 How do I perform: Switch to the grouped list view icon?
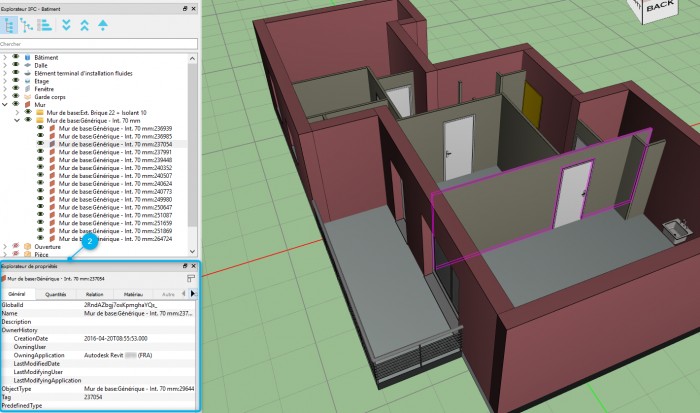click(x=45, y=25)
